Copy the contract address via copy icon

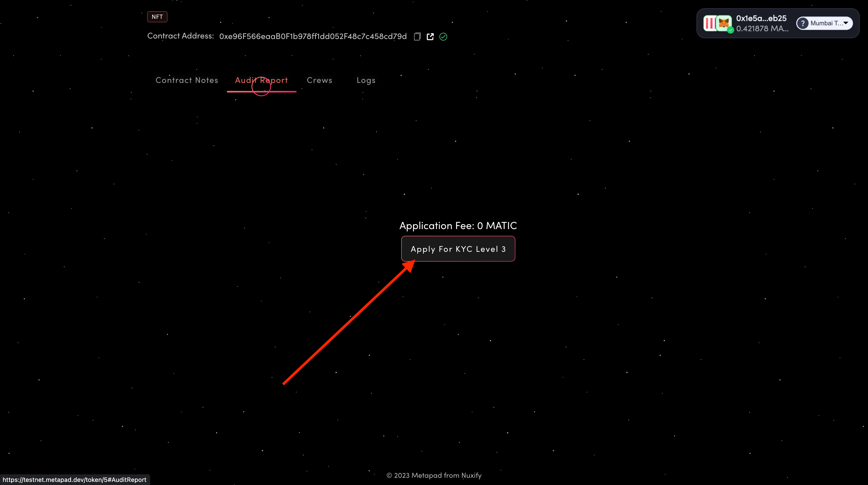(x=417, y=36)
